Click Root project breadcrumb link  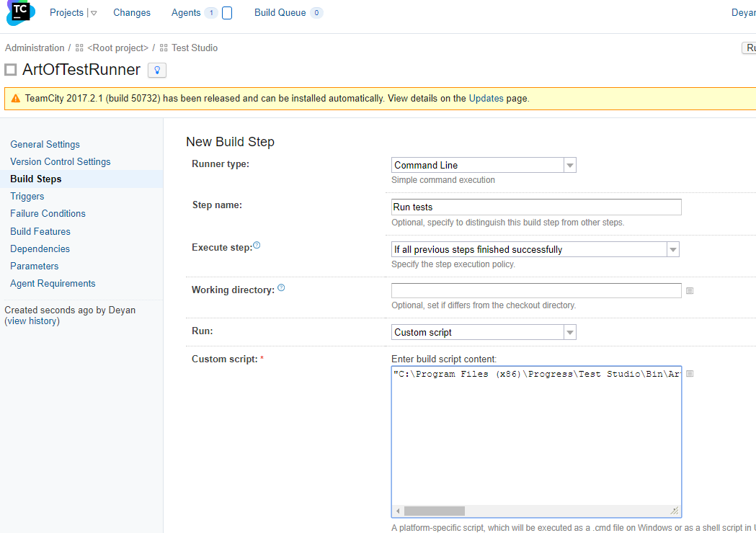click(117, 48)
